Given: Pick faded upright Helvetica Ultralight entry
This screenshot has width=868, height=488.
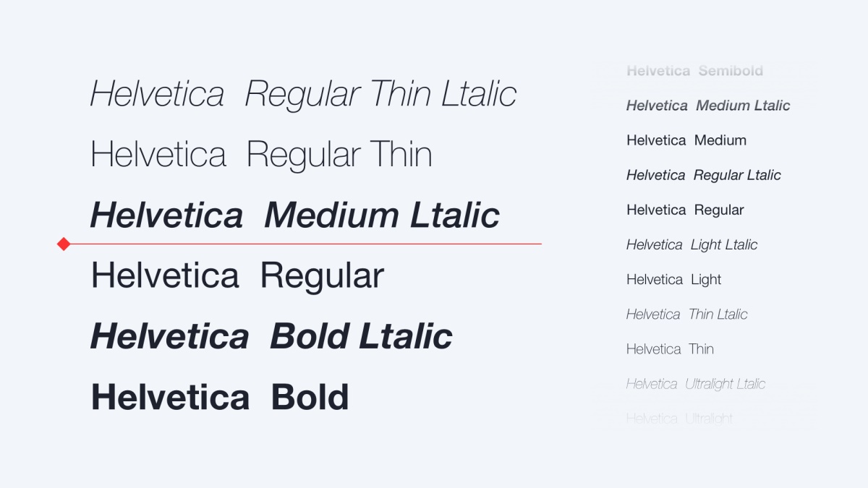Looking at the screenshot, I should click(679, 418).
